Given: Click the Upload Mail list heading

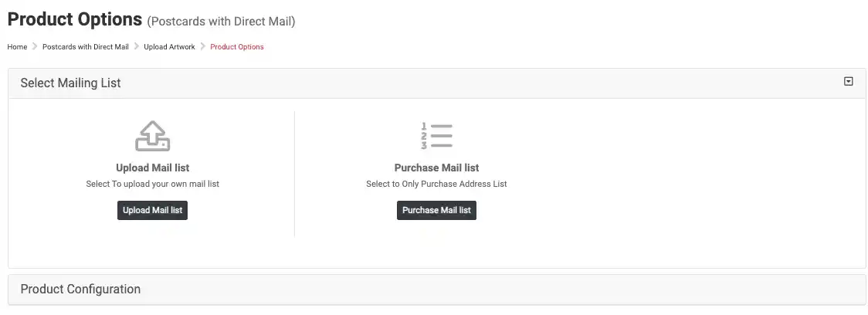Looking at the screenshot, I should [152, 168].
